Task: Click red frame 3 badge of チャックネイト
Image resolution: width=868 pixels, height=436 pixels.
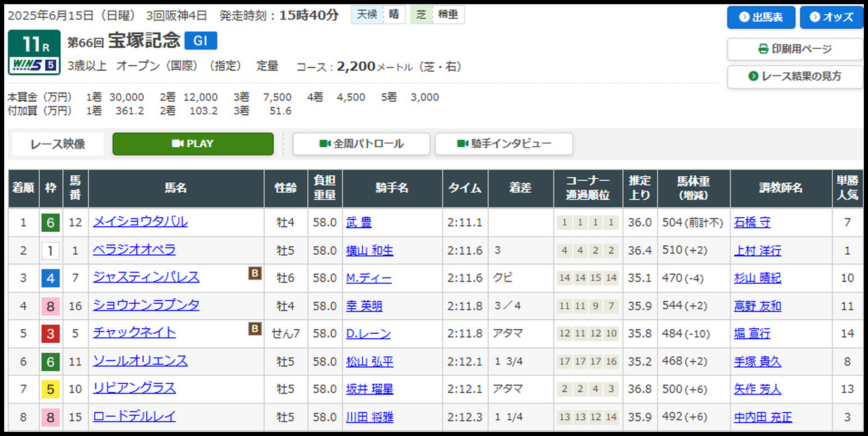Action: coord(50,334)
